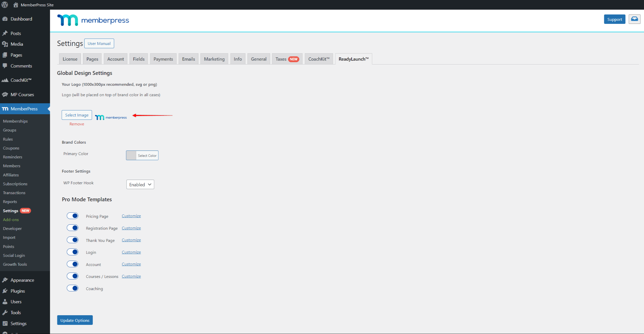
Task: Click Customize link for Thank You Page
Action: click(131, 240)
